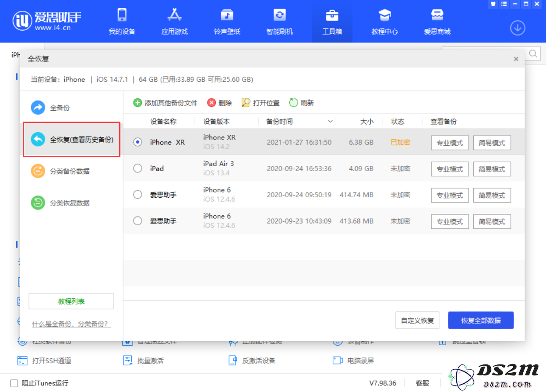Click the 自定义恢复 button
Image resolution: width=546 pixels, height=392 pixels.
point(417,320)
